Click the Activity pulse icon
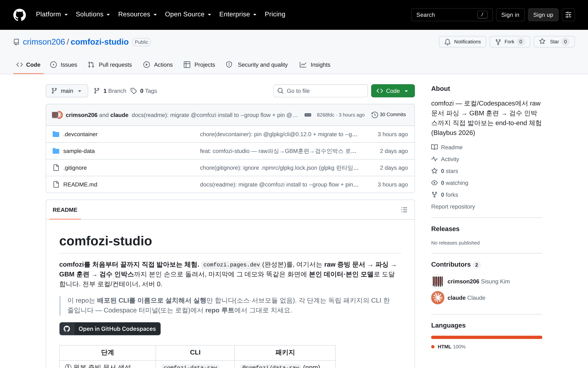The image size is (588, 368). (x=434, y=159)
